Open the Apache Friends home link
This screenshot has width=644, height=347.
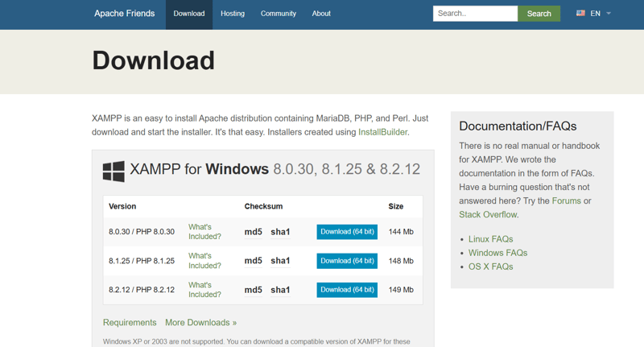click(125, 14)
